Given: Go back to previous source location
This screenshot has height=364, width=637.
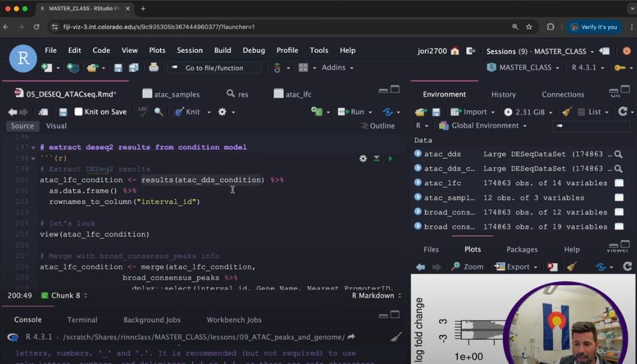Looking at the screenshot, I should (13, 112).
